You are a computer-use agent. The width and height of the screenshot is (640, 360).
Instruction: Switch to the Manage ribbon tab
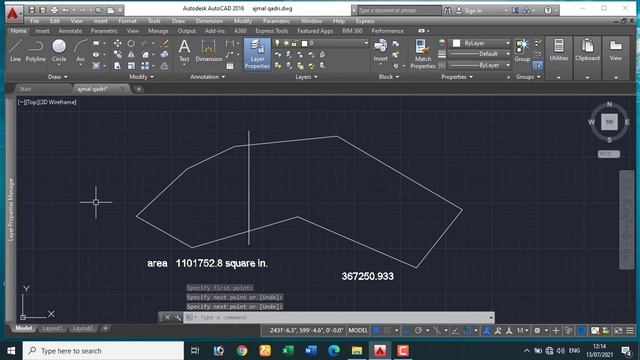point(158,31)
